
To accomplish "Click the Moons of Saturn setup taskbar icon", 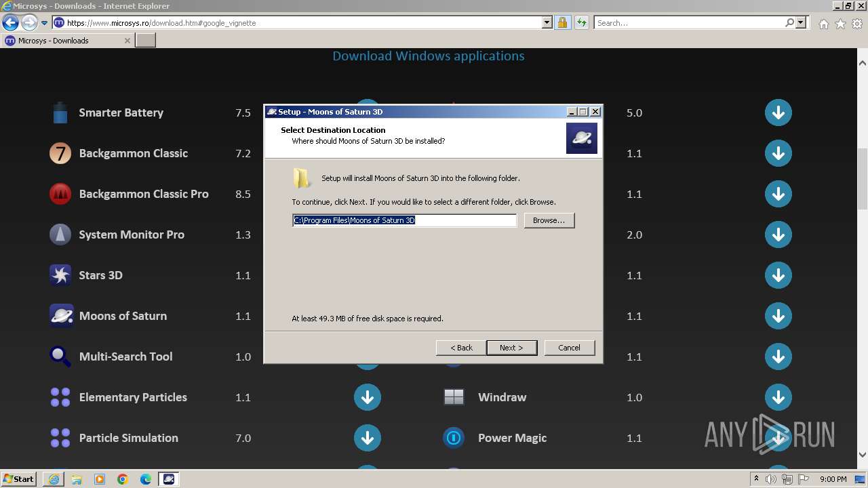I will tap(169, 479).
